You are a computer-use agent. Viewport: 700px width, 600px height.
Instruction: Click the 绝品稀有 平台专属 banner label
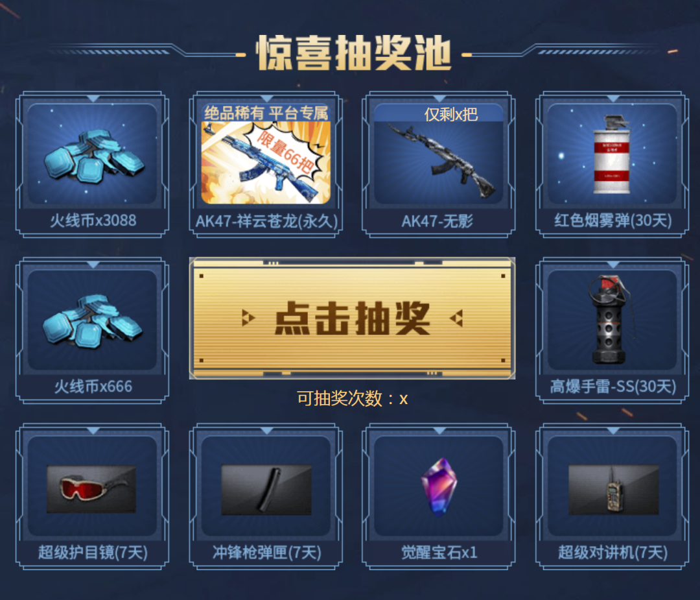266,113
